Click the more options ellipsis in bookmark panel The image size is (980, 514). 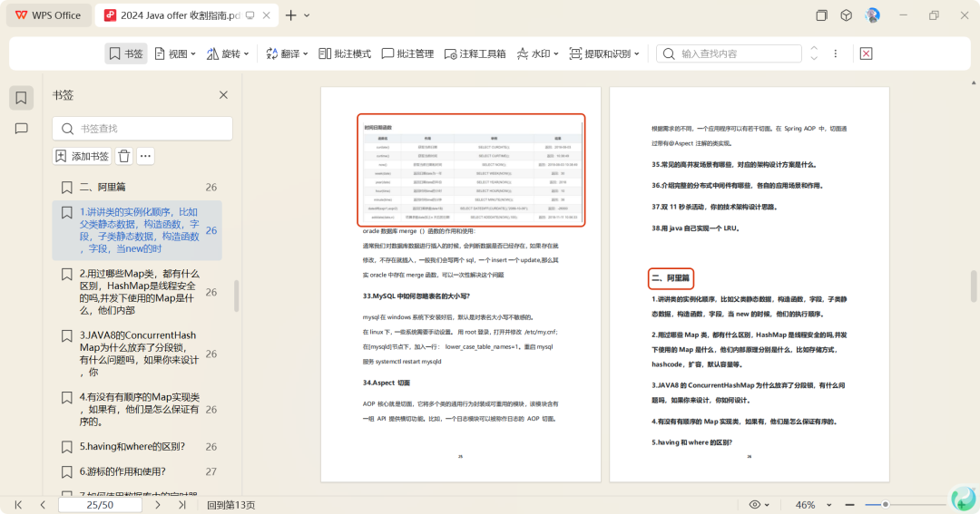click(x=145, y=156)
